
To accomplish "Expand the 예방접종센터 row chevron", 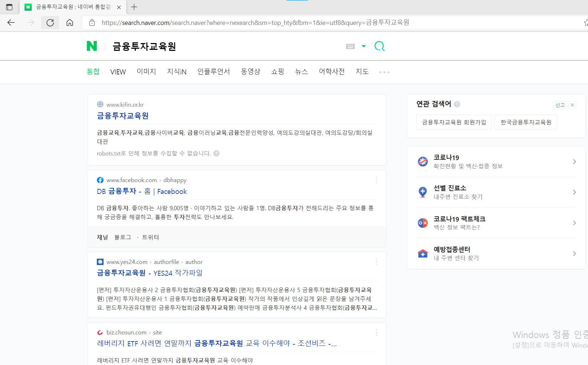I will (574, 254).
